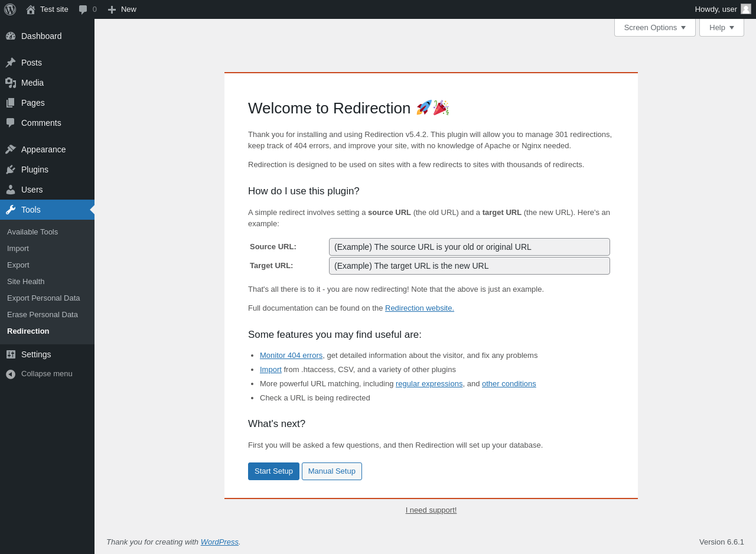Click the Manual Setup button
756x554 pixels.
[x=331, y=471]
